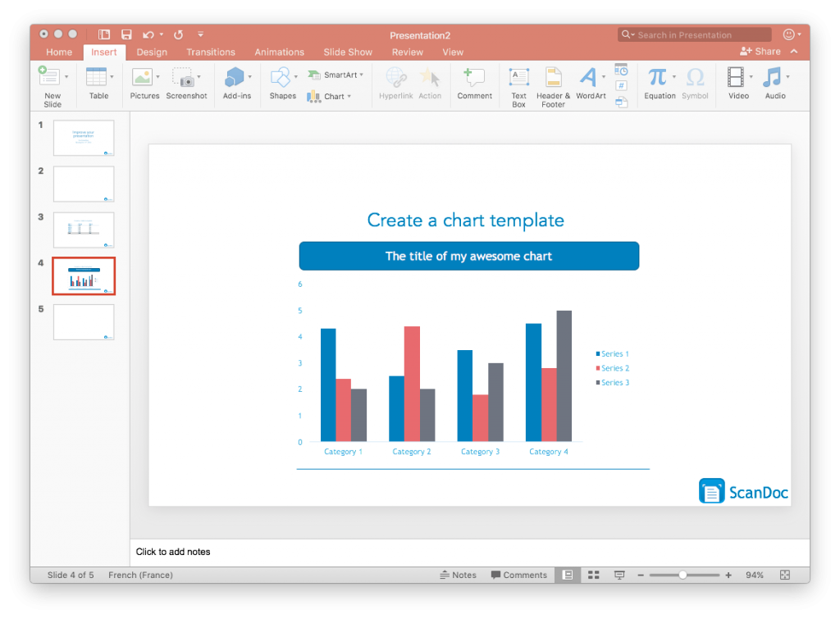Open the Chart dropdown
Viewport: 840px width, 619px height.
click(x=332, y=96)
